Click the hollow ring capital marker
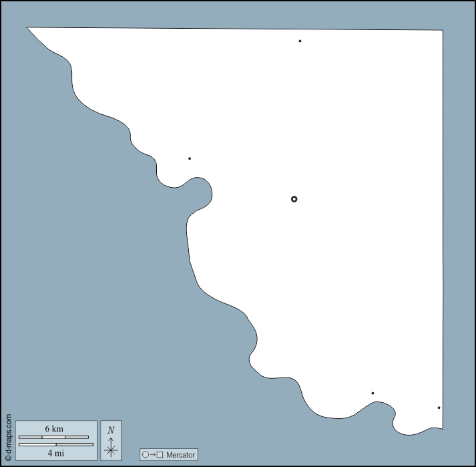476x467 pixels. 294,199
